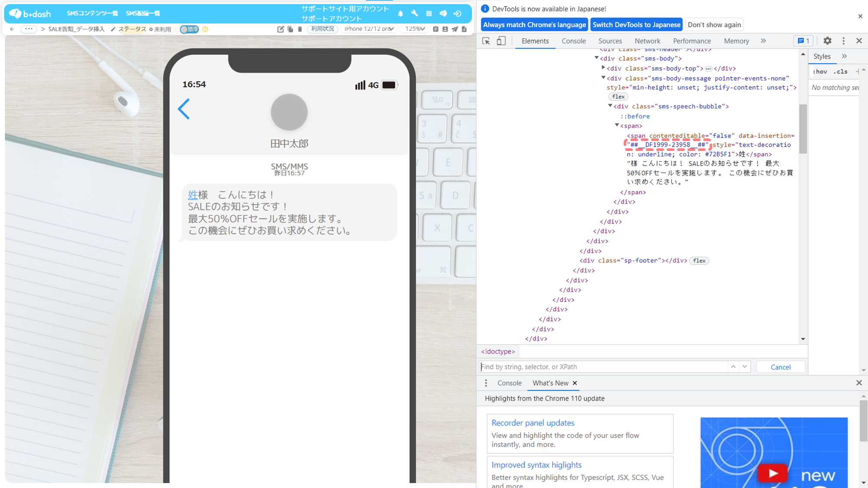
Task: Click the paper plane send icon
Action: click(454, 29)
